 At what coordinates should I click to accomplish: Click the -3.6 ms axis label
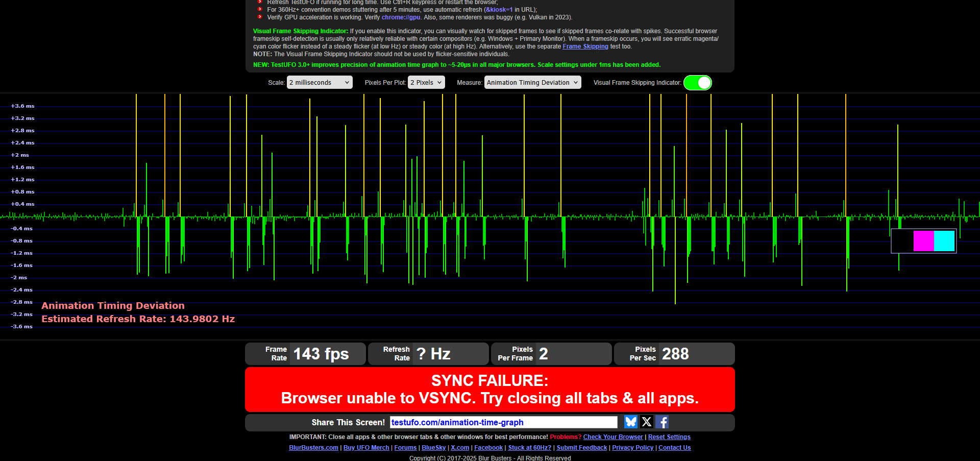click(x=21, y=327)
